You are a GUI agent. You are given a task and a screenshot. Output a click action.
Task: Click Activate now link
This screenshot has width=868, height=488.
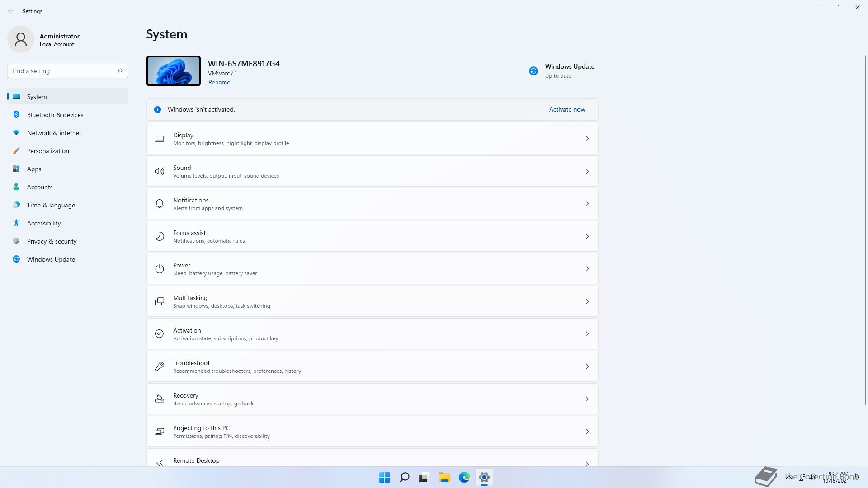click(x=567, y=109)
